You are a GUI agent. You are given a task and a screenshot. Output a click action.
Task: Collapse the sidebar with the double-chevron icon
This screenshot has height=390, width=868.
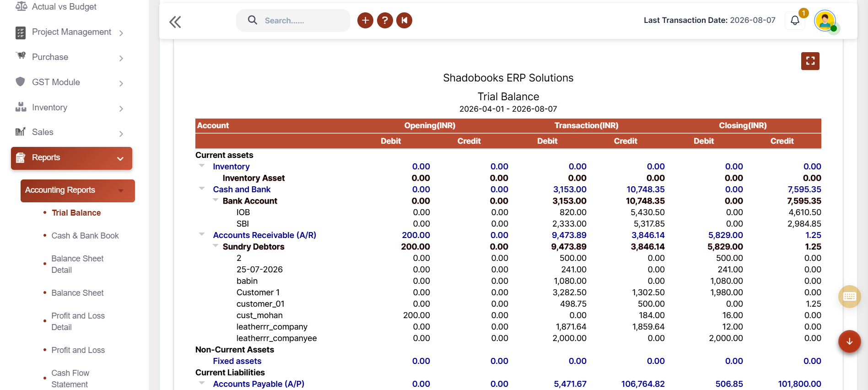click(175, 22)
